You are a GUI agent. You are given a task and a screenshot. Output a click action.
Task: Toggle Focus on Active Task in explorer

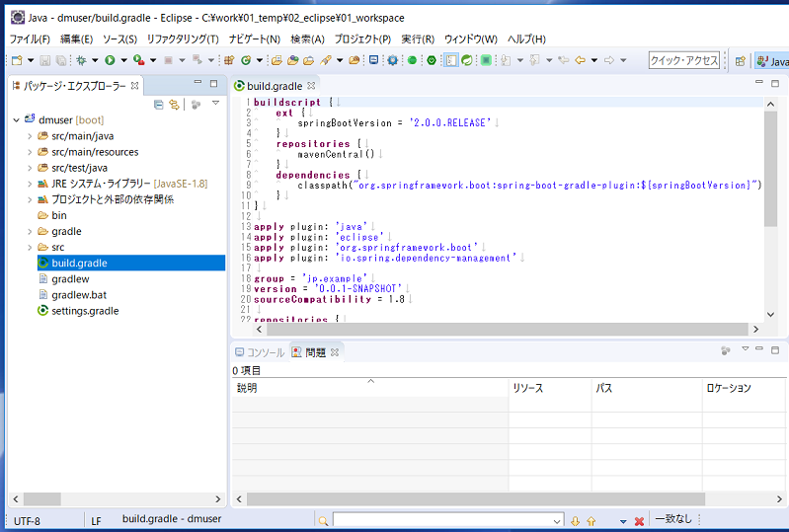coord(197,105)
